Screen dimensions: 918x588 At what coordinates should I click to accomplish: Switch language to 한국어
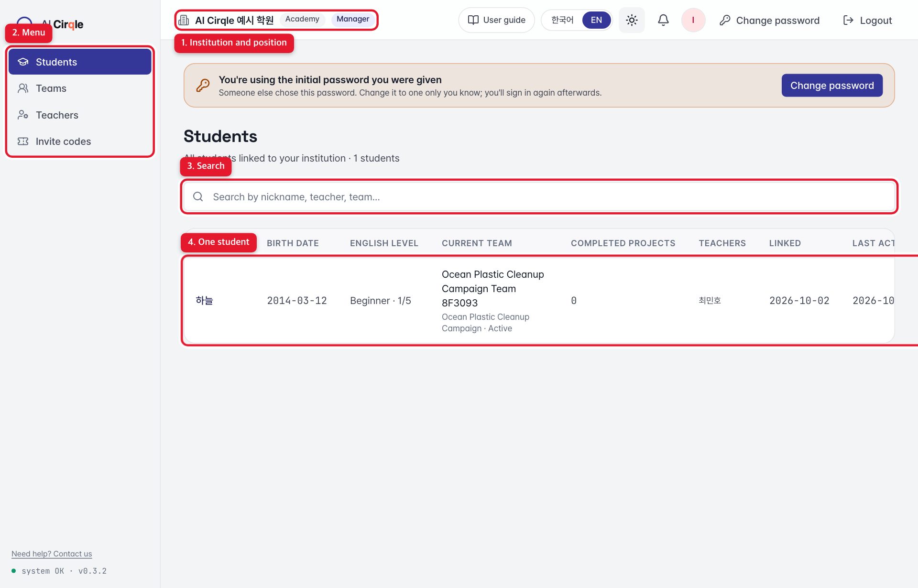[x=562, y=20]
